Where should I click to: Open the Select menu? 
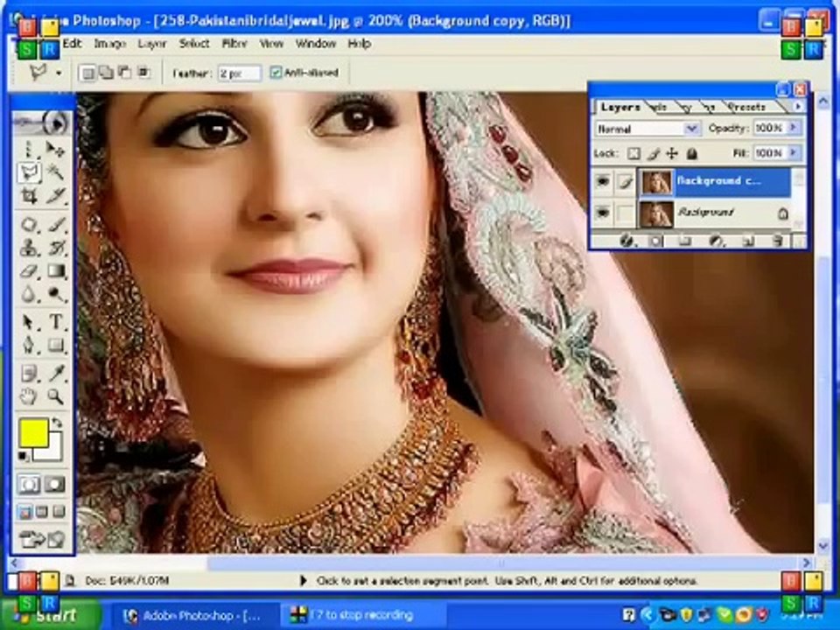pyautogui.click(x=194, y=44)
